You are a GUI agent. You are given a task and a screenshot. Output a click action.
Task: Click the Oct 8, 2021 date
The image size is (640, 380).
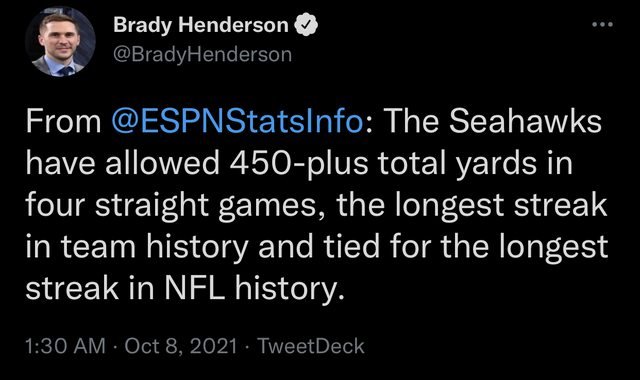coord(181,346)
